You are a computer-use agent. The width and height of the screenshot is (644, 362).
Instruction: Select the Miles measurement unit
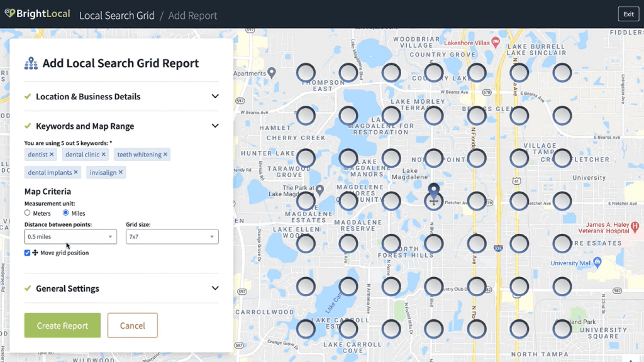[67, 213]
